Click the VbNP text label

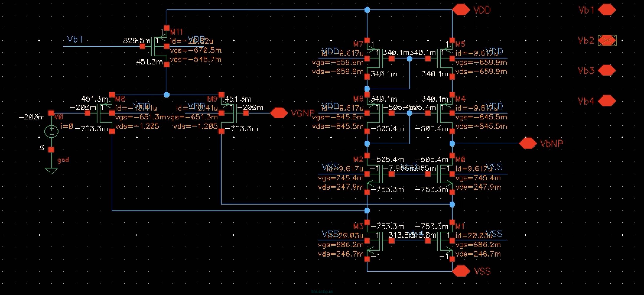click(x=552, y=144)
